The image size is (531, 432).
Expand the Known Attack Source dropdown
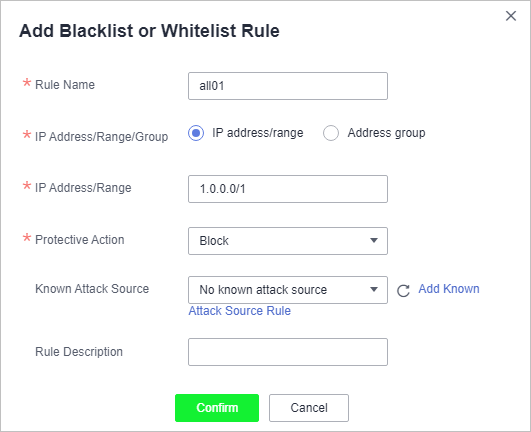pos(288,290)
